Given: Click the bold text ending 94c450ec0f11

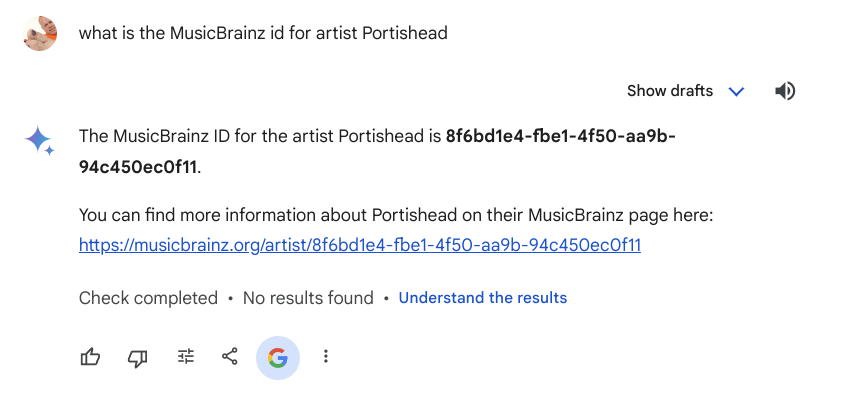Looking at the screenshot, I should [x=138, y=167].
